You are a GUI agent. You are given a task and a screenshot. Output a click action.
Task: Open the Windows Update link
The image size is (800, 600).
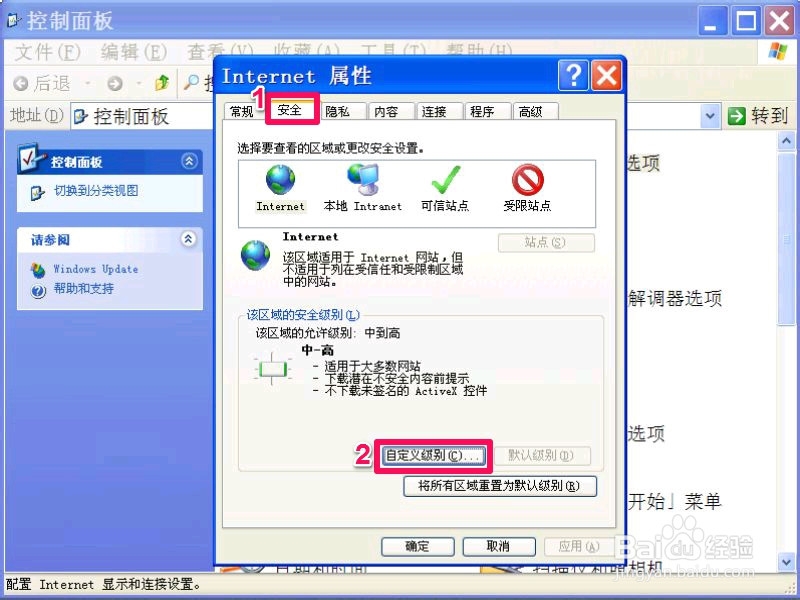95,269
